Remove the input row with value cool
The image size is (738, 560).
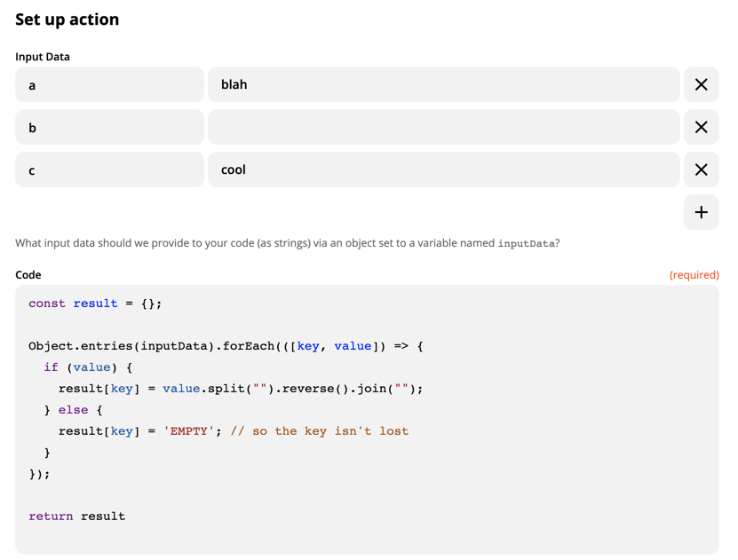(x=701, y=170)
